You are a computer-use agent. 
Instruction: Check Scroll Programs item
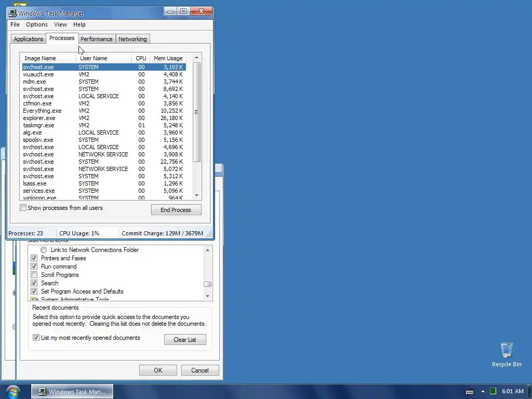(x=34, y=275)
